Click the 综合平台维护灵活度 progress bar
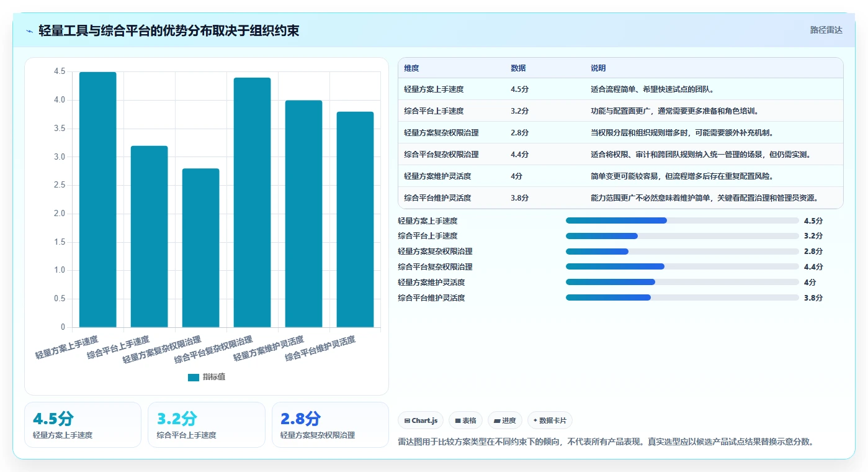 click(682, 297)
